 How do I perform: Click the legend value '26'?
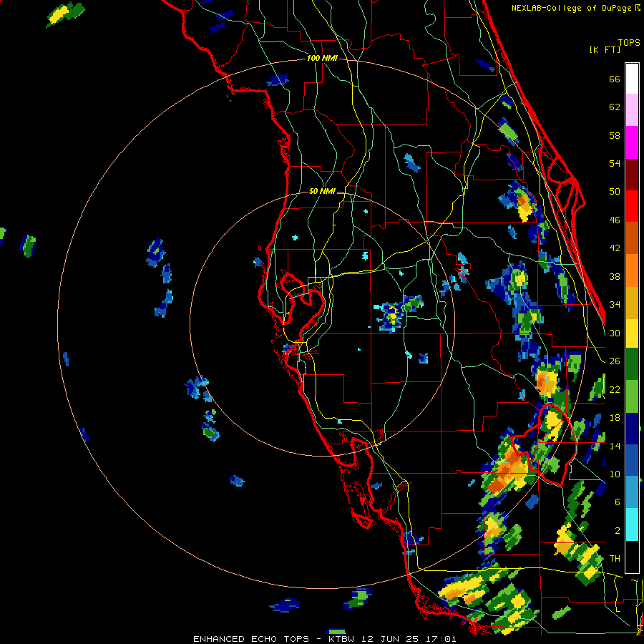pos(615,361)
